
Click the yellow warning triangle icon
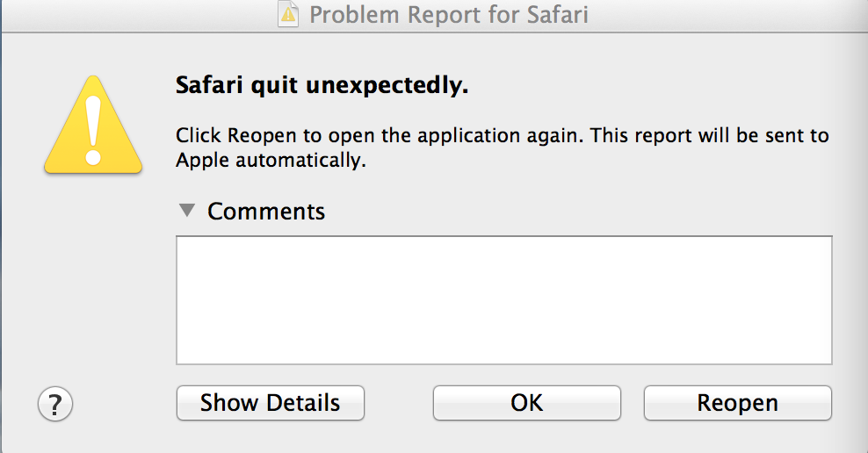(x=94, y=127)
